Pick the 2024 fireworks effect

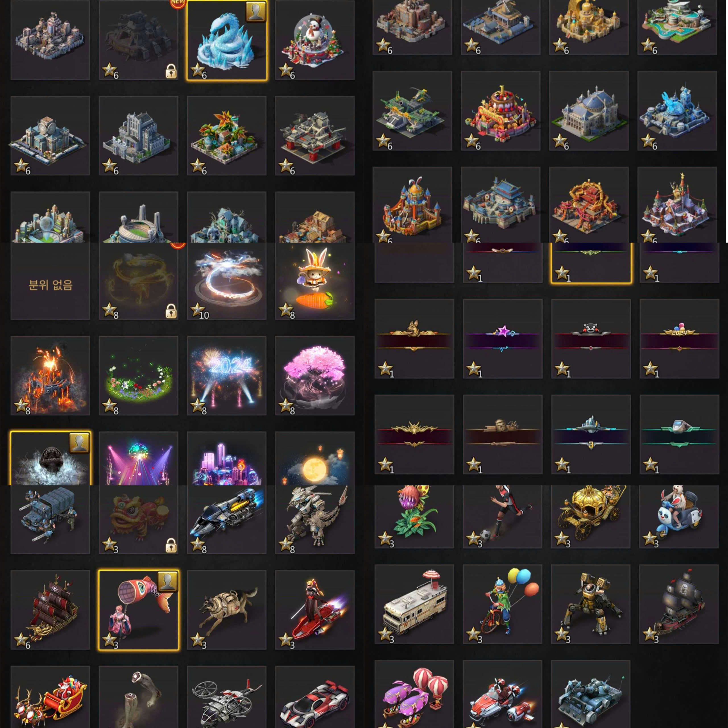(x=227, y=376)
